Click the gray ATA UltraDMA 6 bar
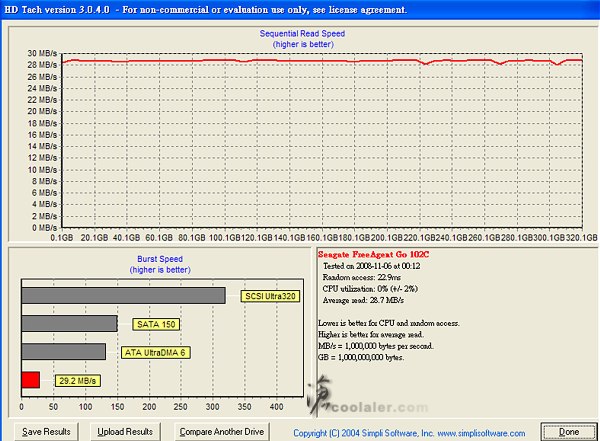Image resolution: width=600 pixels, height=441 pixels. [x=64, y=351]
